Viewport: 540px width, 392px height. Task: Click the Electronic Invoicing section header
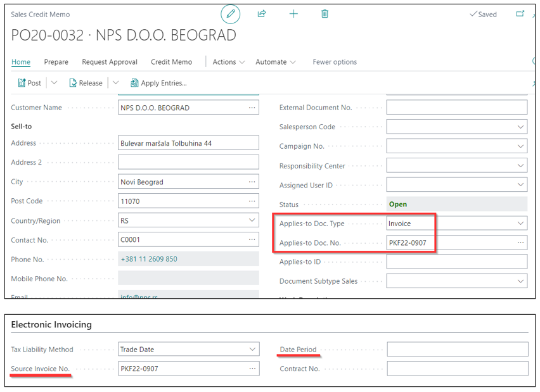click(51, 324)
